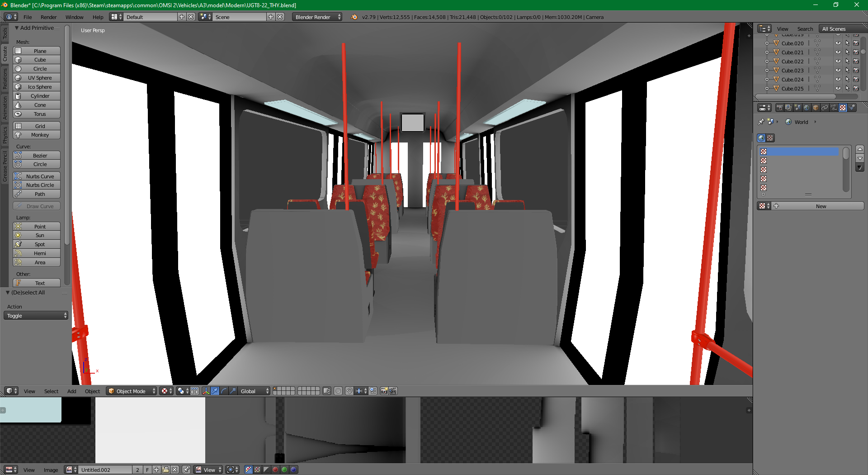Open the Render menu
Viewport: 868px width, 475px height.
coord(48,17)
